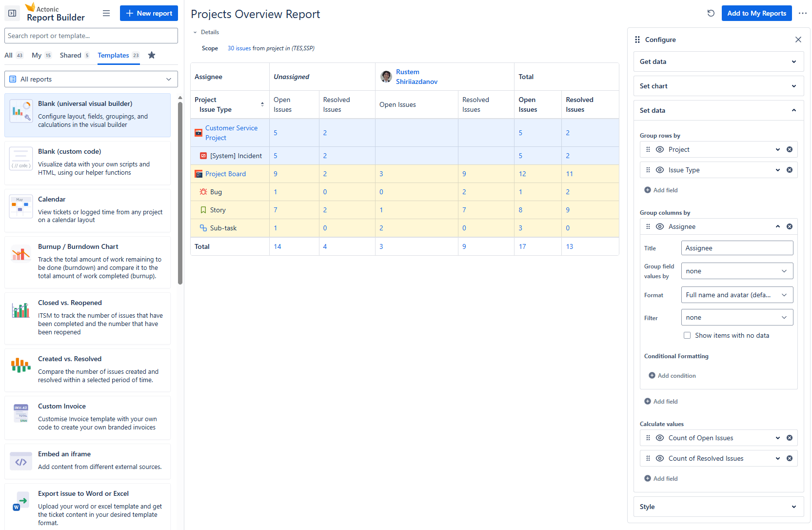
Task: Enable Show items with no data
Action: 687,335
